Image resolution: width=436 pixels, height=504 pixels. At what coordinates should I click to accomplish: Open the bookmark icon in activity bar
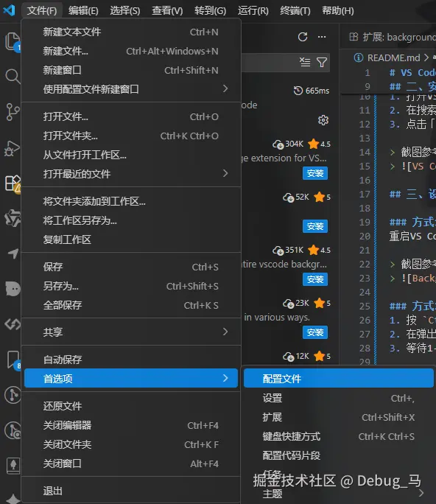(13, 360)
